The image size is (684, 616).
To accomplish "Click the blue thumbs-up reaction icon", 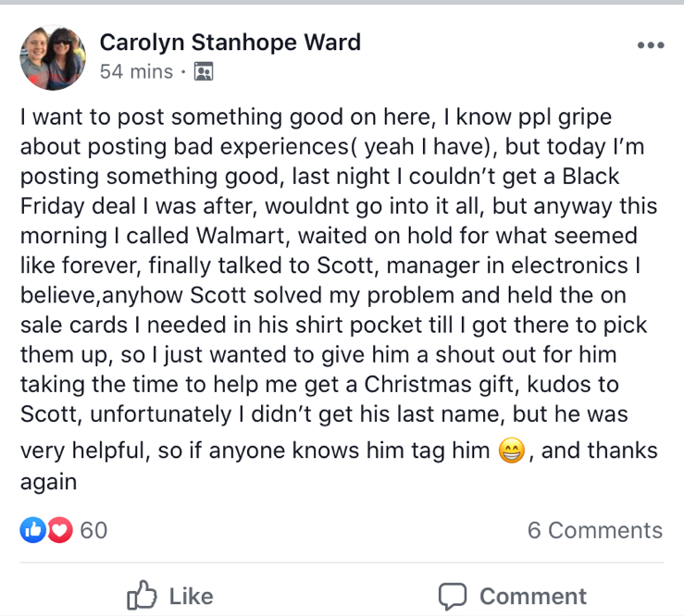I will coord(33,530).
